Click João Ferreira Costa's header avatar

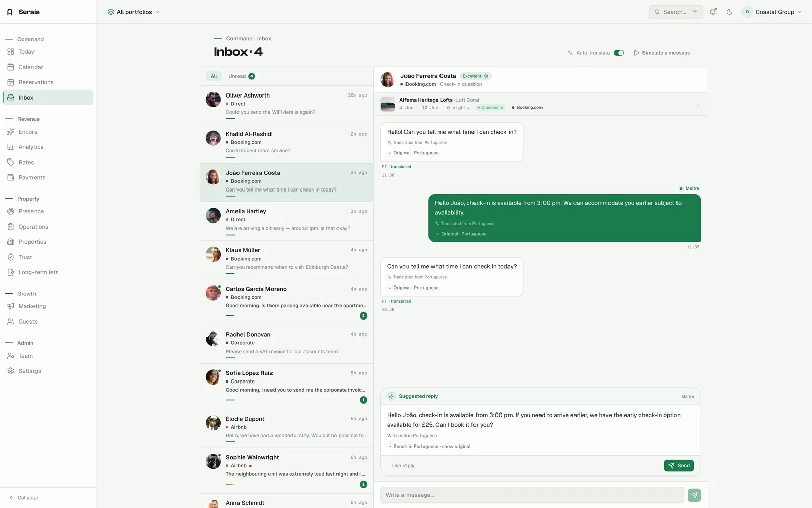388,80
